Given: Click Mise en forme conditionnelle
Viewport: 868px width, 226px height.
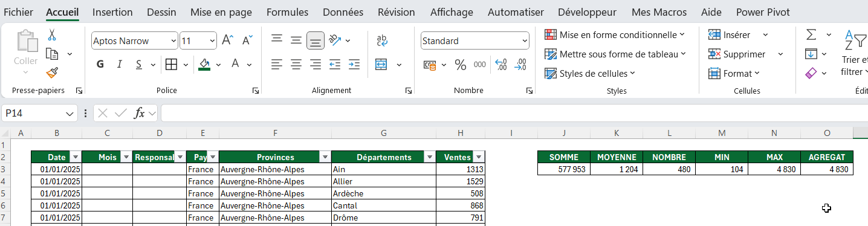Looking at the screenshot, I should (x=615, y=34).
